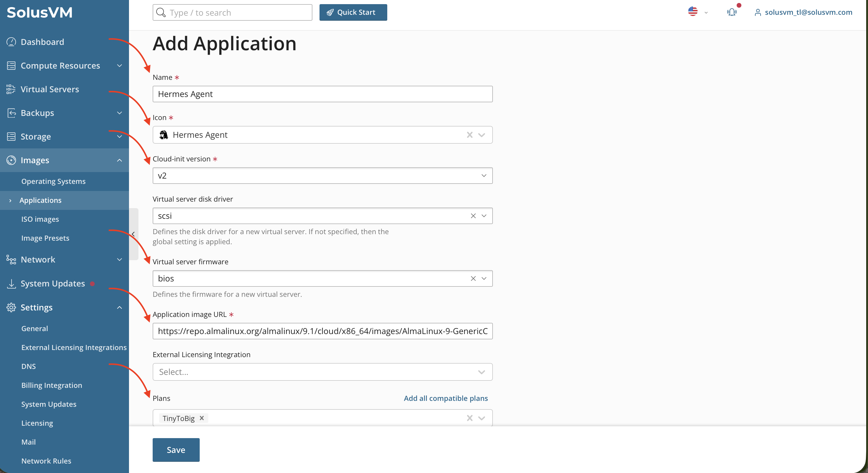Open System Updates under Settings
The height and width of the screenshot is (473, 868).
tap(49, 404)
